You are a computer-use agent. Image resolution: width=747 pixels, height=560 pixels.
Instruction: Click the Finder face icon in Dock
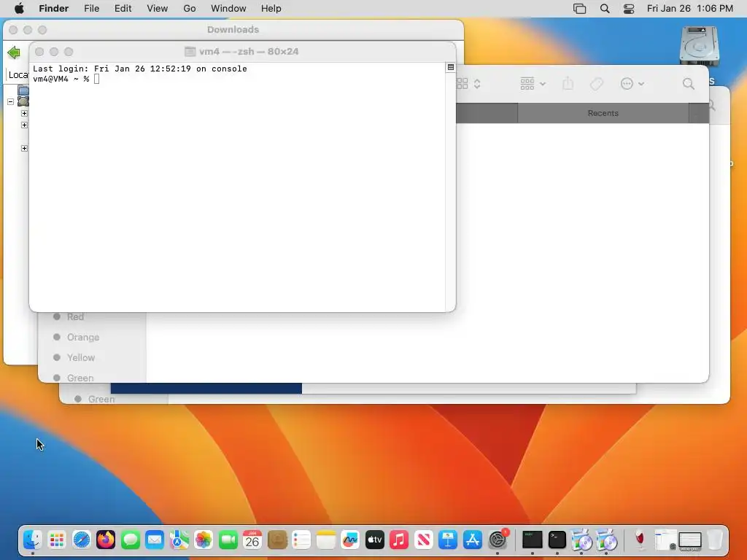(x=32, y=540)
